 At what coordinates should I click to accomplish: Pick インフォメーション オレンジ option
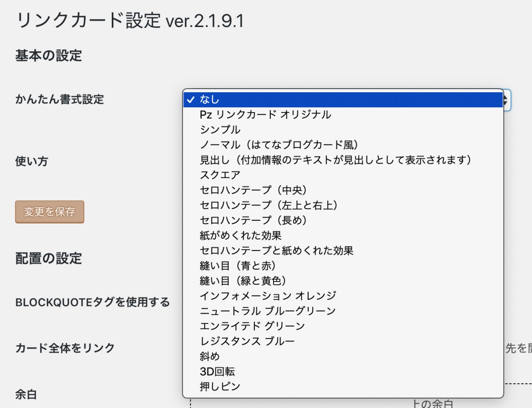(x=343, y=296)
